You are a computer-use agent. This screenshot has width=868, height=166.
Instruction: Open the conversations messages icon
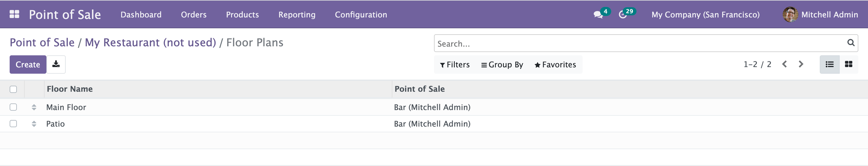pos(598,15)
